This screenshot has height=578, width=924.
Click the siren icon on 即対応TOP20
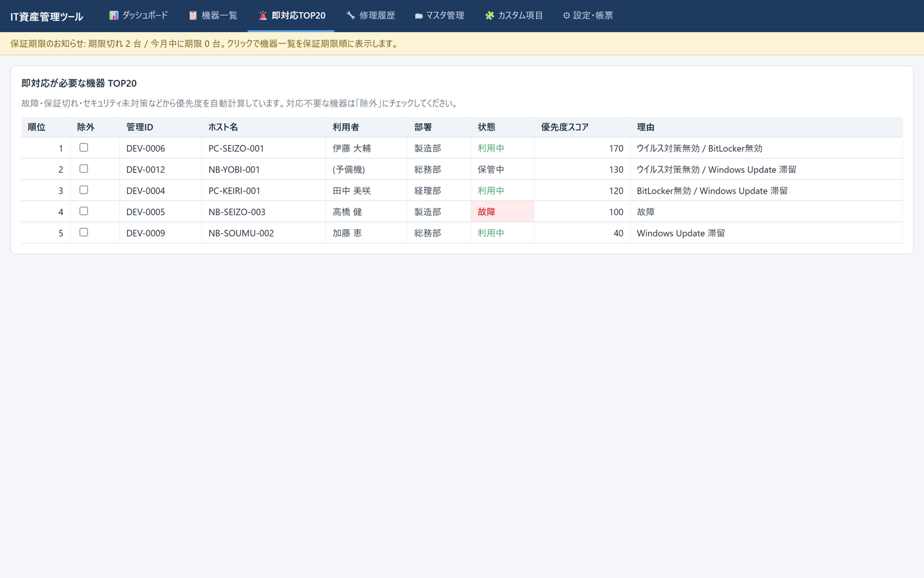263,16
